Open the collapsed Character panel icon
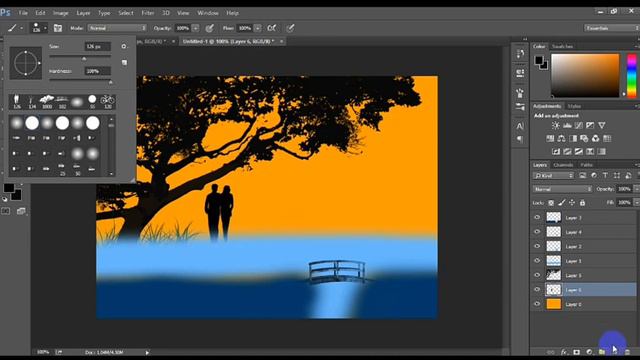The height and width of the screenshot is (360, 640). point(520,126)
